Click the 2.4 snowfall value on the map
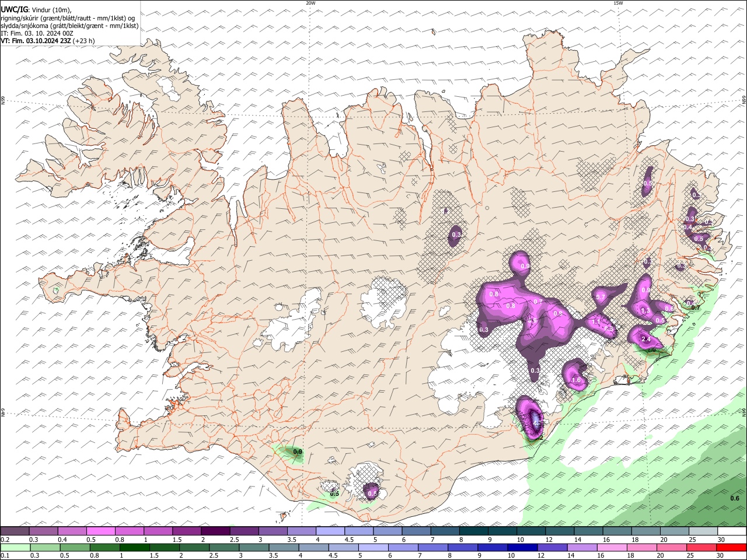Image resolution: width=747 pixels, height=560 pixels. (645, 339)
